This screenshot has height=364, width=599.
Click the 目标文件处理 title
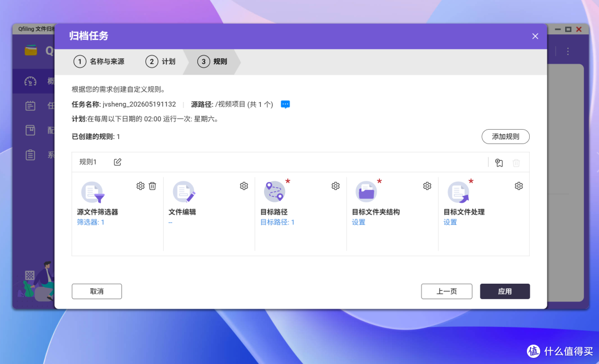pos(464,212)
